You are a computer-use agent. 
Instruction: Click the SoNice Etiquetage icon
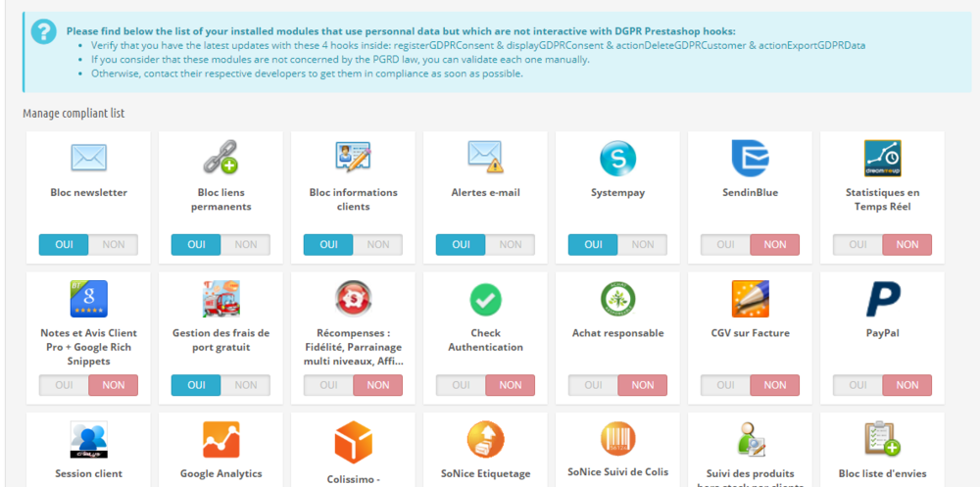[486, 440]
